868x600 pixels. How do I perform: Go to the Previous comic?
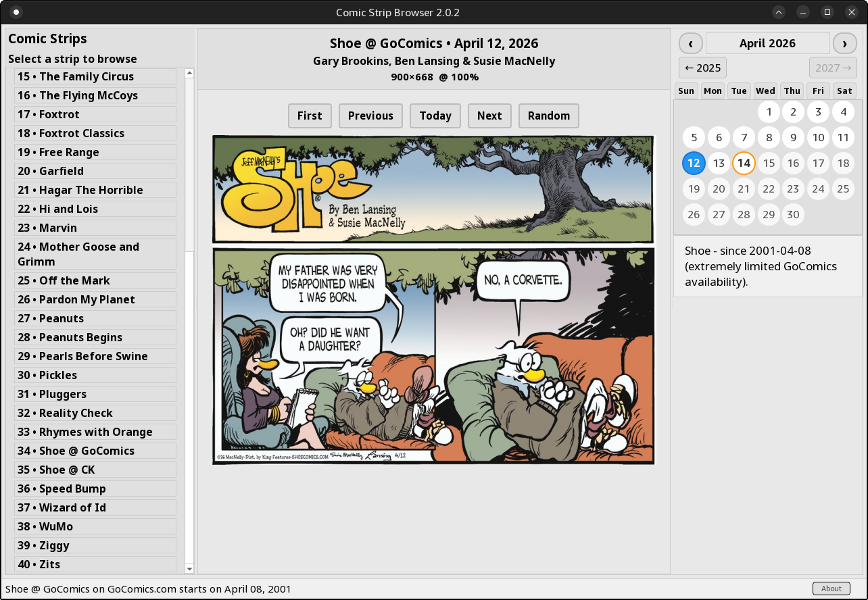(x=370, y=116)
